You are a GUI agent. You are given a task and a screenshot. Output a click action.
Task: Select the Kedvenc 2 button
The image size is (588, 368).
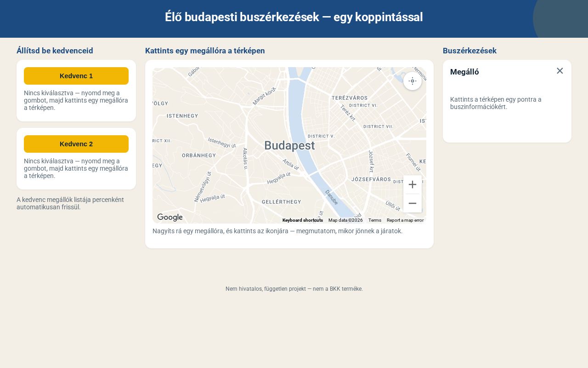[76, 144]
